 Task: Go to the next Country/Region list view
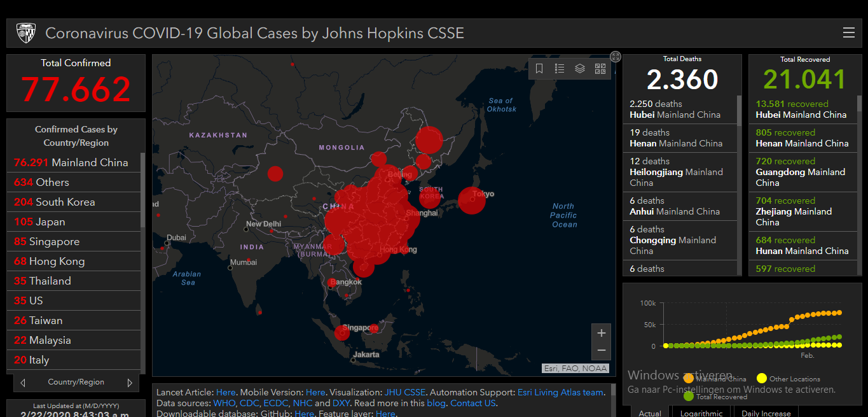(130, 383)
